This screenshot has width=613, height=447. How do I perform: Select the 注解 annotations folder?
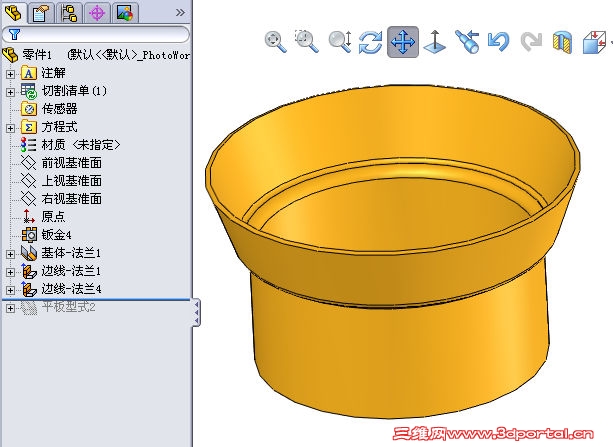(53, 73)
